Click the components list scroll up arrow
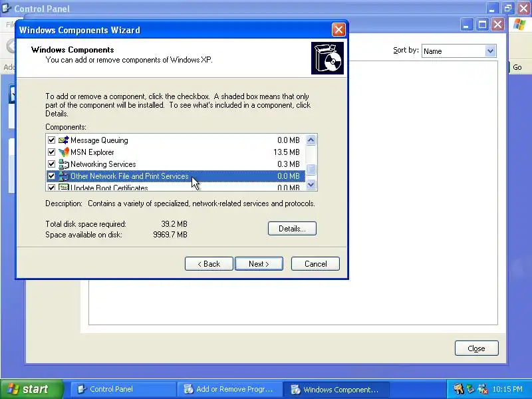Screen dimensions: 532x399 (311, 140)
